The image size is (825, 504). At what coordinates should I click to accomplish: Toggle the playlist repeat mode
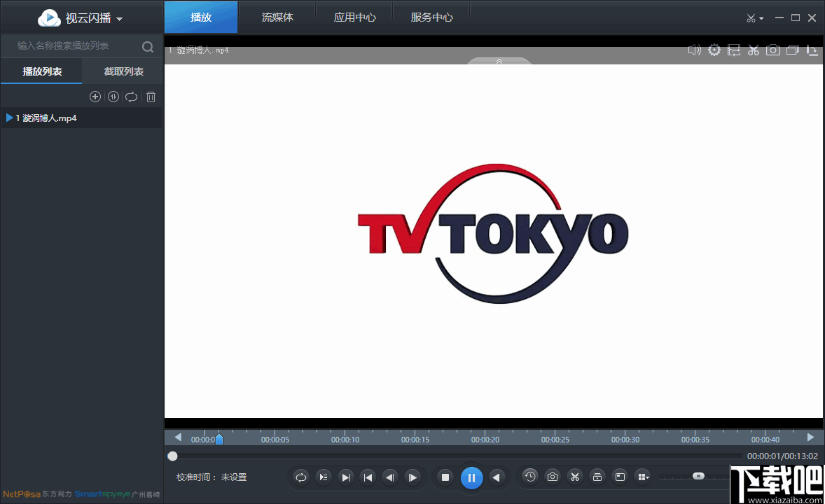[132, 97]
